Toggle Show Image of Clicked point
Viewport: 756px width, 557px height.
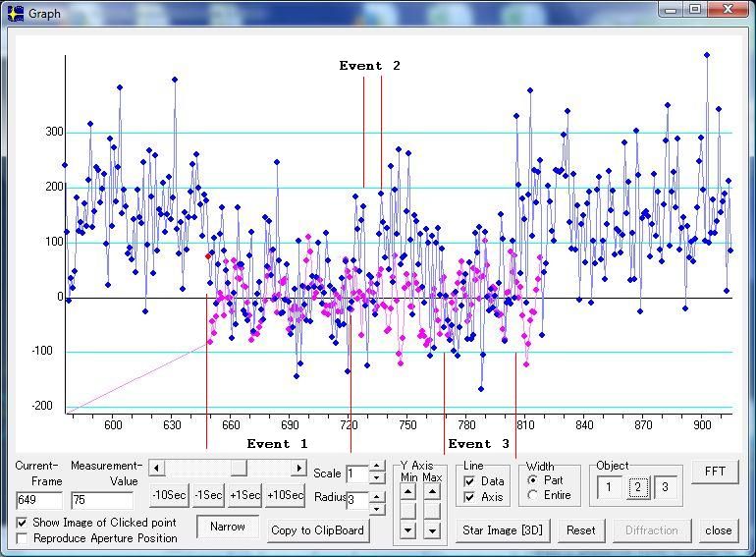click(x=22, y=523)
